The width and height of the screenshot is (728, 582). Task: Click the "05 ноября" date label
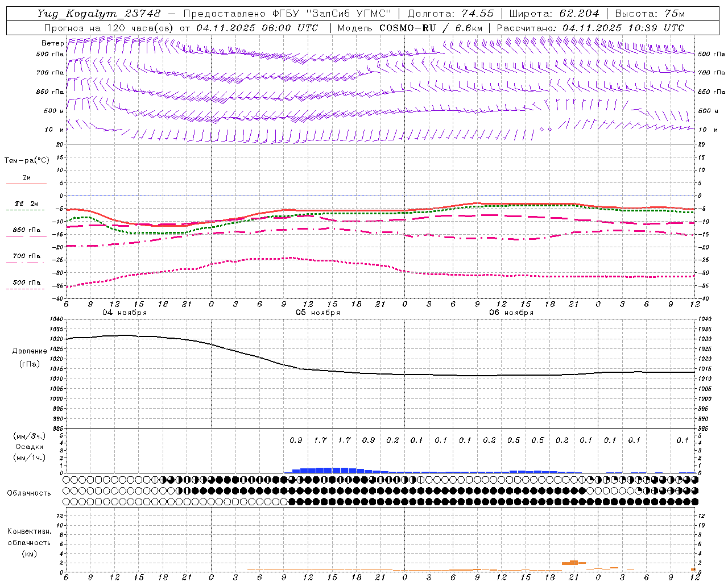pos(318,313)
